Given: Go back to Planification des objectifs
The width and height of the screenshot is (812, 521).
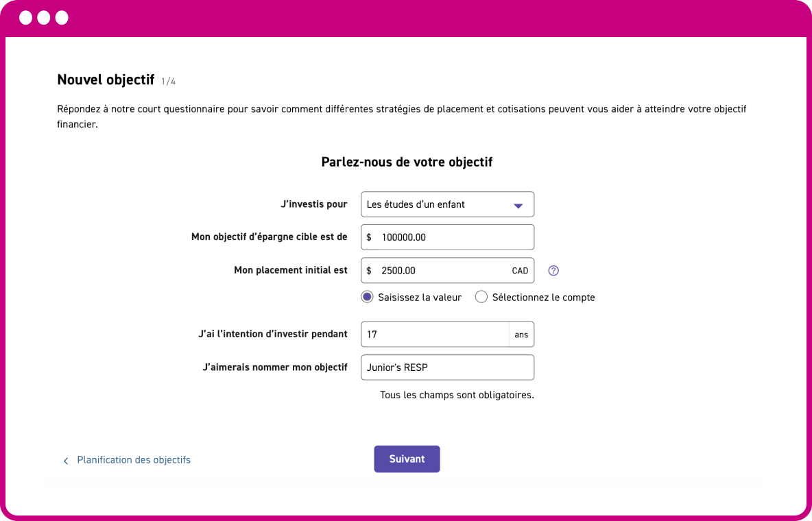Looking at the screenshot, I should 134,460.
